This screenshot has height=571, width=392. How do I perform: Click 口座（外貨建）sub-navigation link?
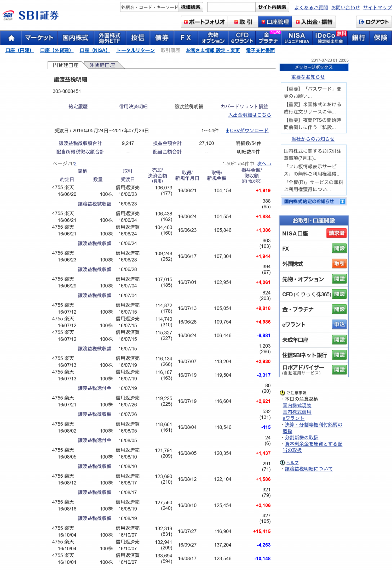click(x=57, y=50)
